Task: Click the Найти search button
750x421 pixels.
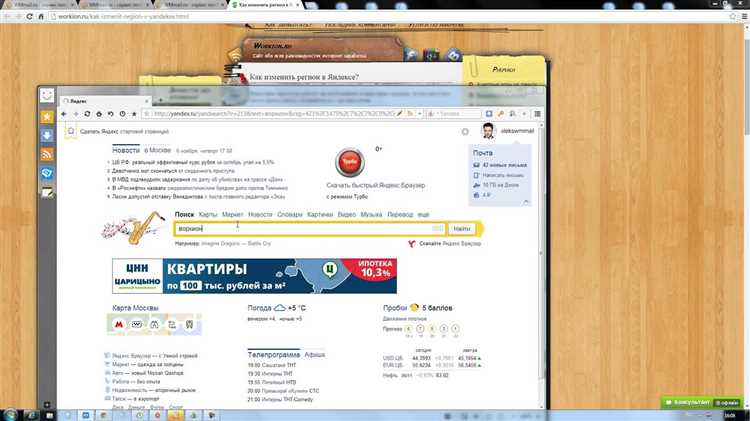Action: pos(462,229)
